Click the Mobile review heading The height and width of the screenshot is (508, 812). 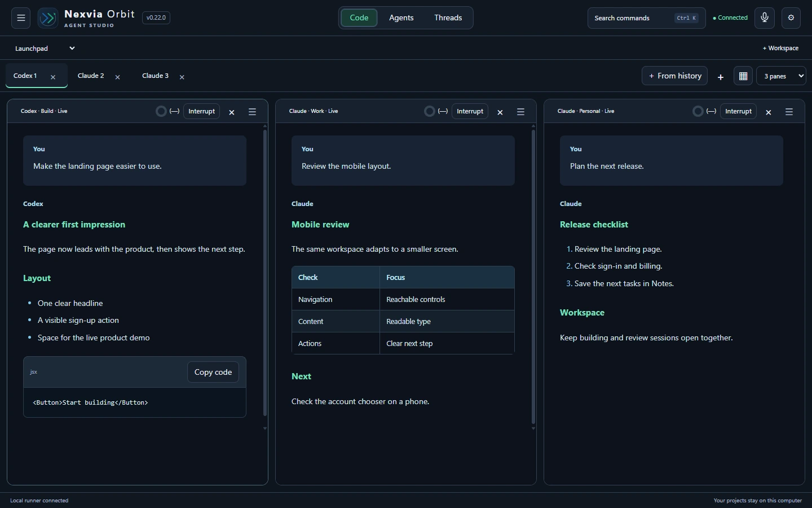320,225
